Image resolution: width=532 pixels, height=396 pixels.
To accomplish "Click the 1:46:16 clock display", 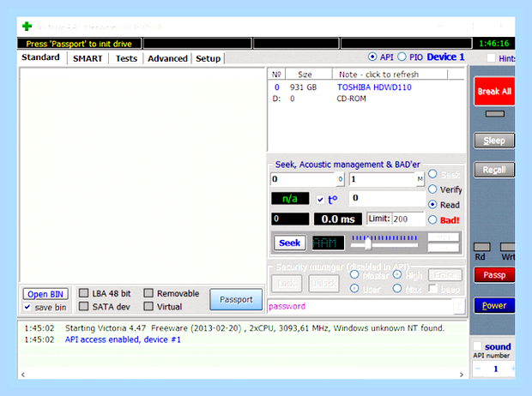I will pos(493,44).
